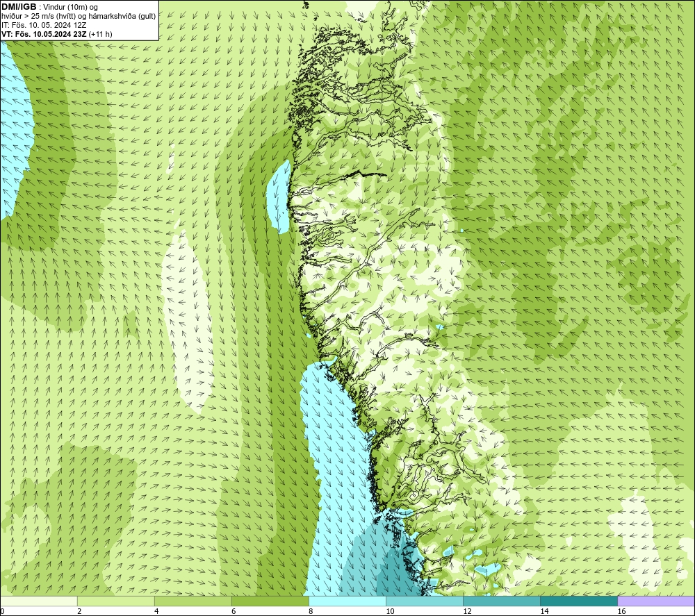Click the 12–14 m/s teal swatch
The height and width of the screenshot is (616, 695).
[x=501, y=601]
